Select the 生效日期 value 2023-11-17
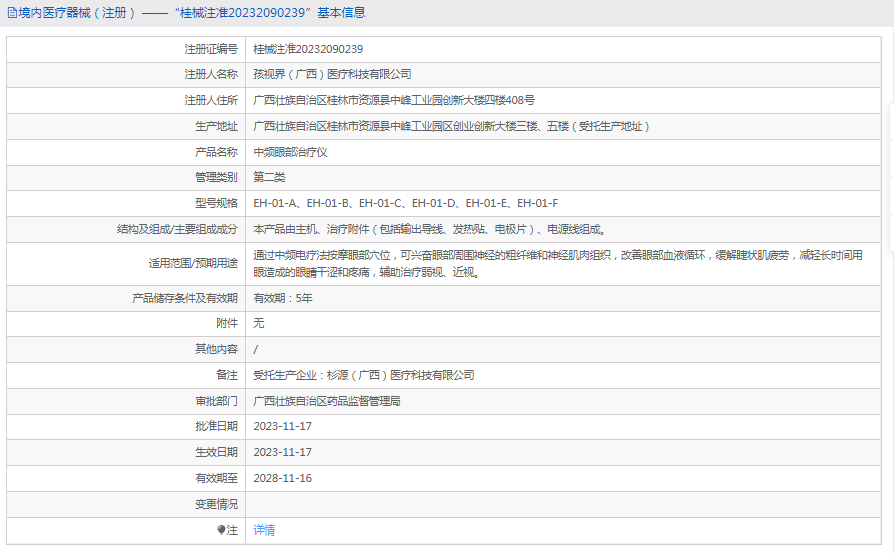The width and height of the screenshot is (894, 553). (x=282, y=452)
